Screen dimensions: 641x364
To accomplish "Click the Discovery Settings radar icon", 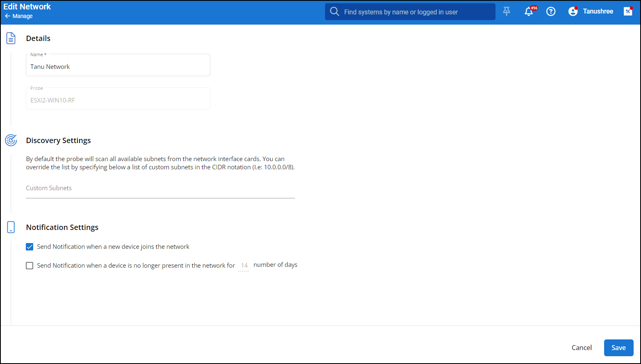I will coord(11,140).
